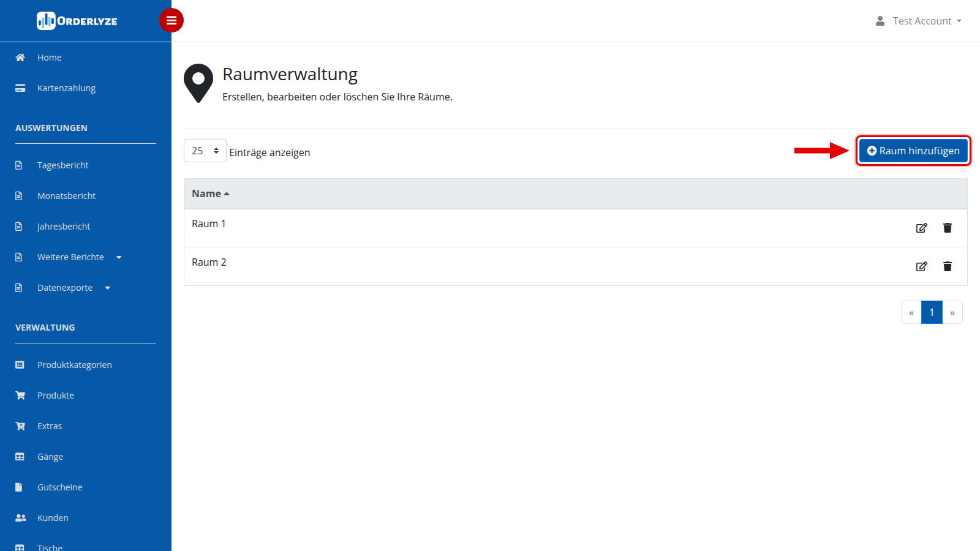Click the Tagesbericht document icon
980x551 pixels.
tap(19, 165)
